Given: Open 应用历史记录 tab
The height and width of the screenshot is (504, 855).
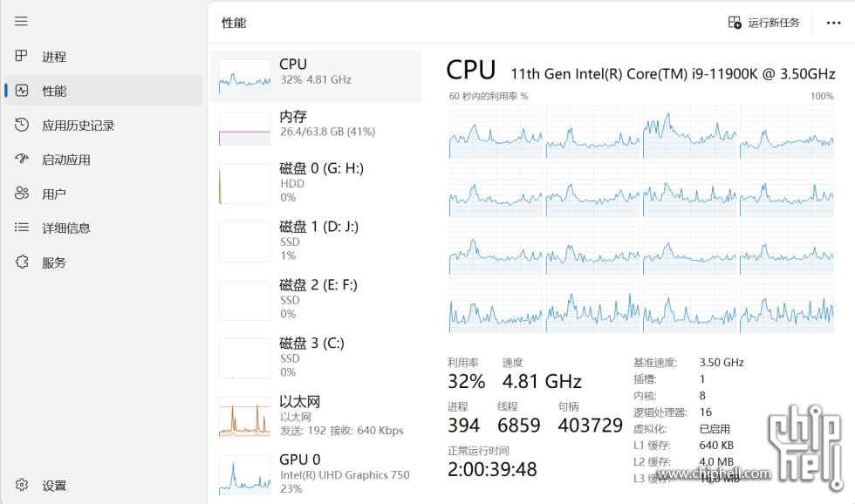Looking at the screenshot, I should coord(104,125).
